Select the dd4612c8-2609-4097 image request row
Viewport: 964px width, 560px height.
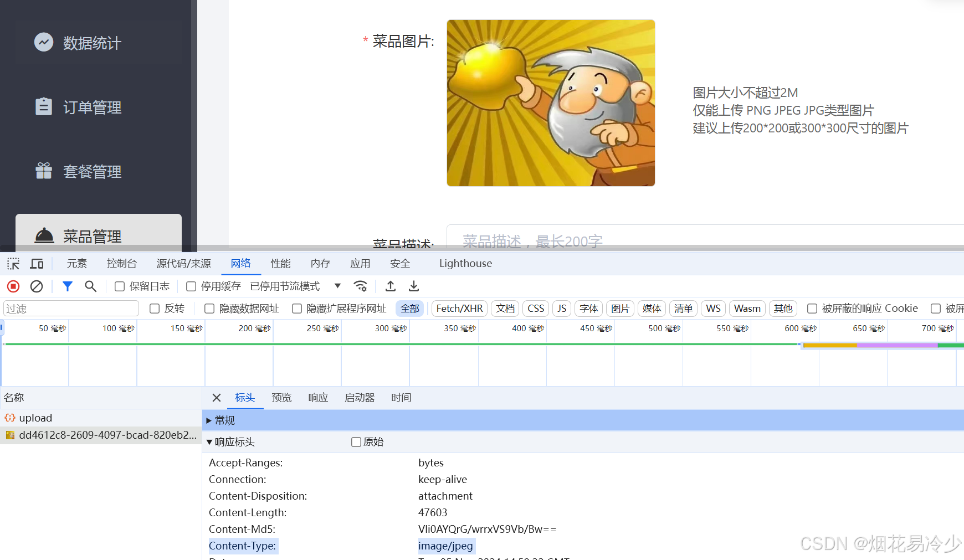(x=101, y=435)
